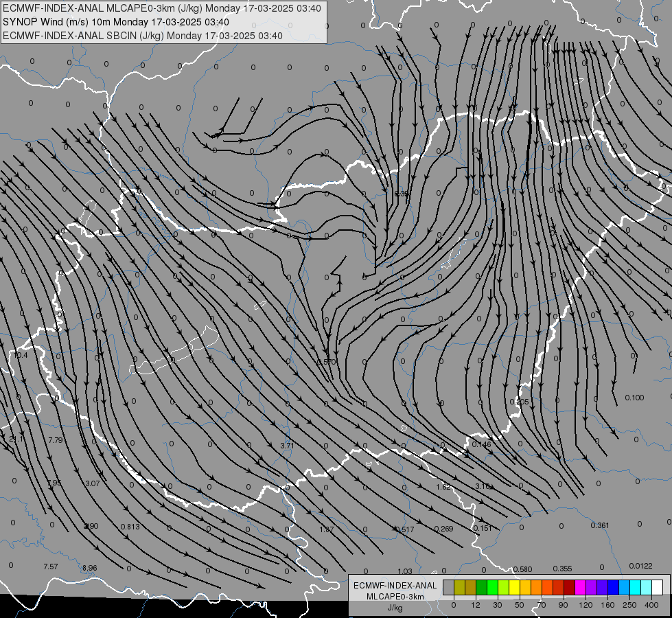672x618 pixels.
Task: Click the legend scale label 160
Action: tap(607, 605)
